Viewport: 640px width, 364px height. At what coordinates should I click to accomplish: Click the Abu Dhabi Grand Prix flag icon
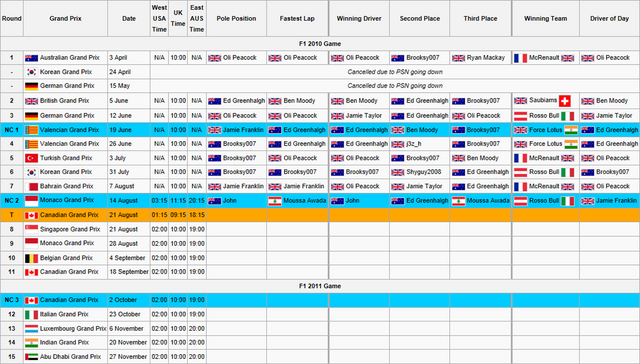pos(31,357)
